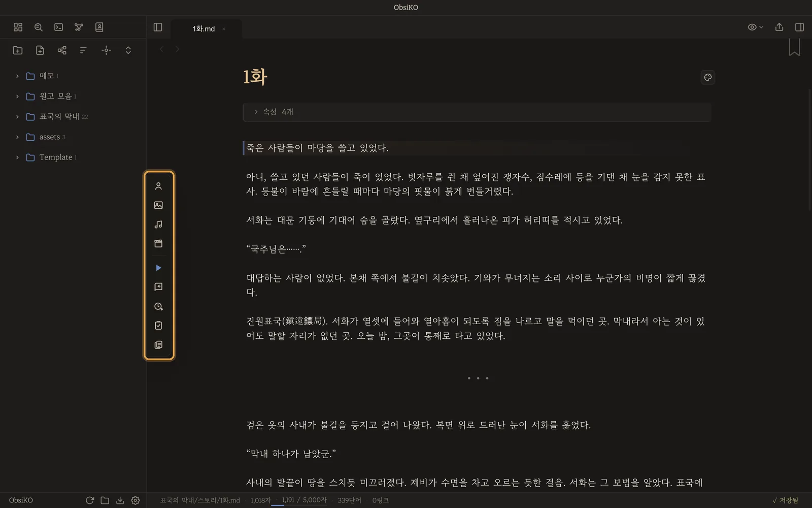Toggle the bookmark ribbon on the note

794,47
